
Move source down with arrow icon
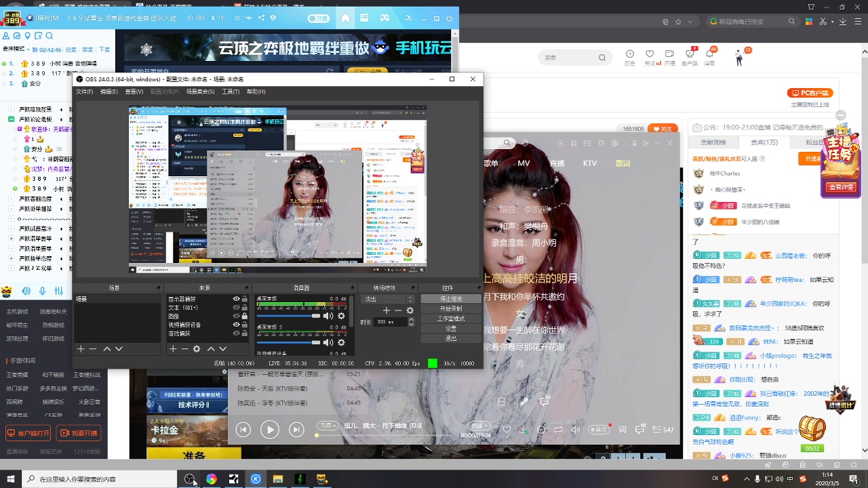222,349
